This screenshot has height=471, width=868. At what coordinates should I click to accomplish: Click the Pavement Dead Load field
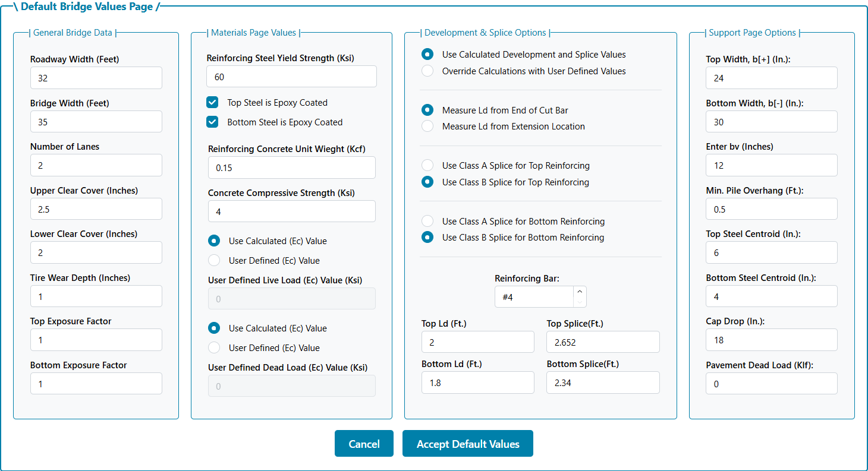771,384
